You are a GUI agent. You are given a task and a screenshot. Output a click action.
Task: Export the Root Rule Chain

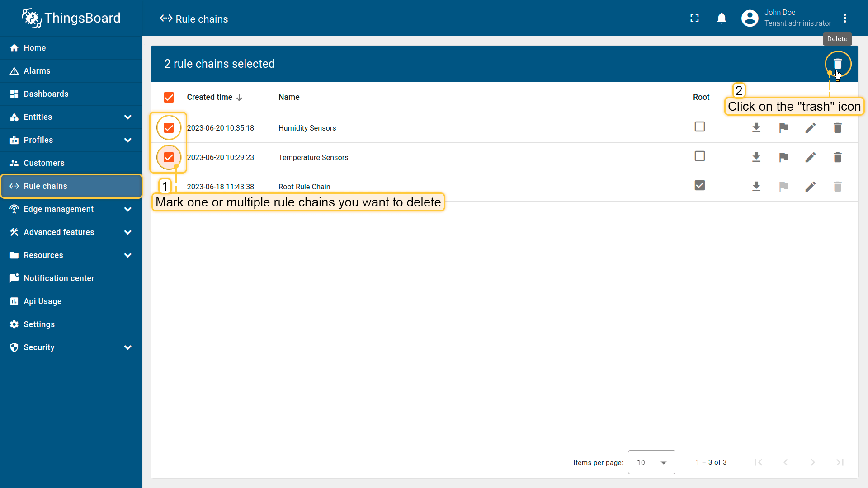(x=756, y=187)
